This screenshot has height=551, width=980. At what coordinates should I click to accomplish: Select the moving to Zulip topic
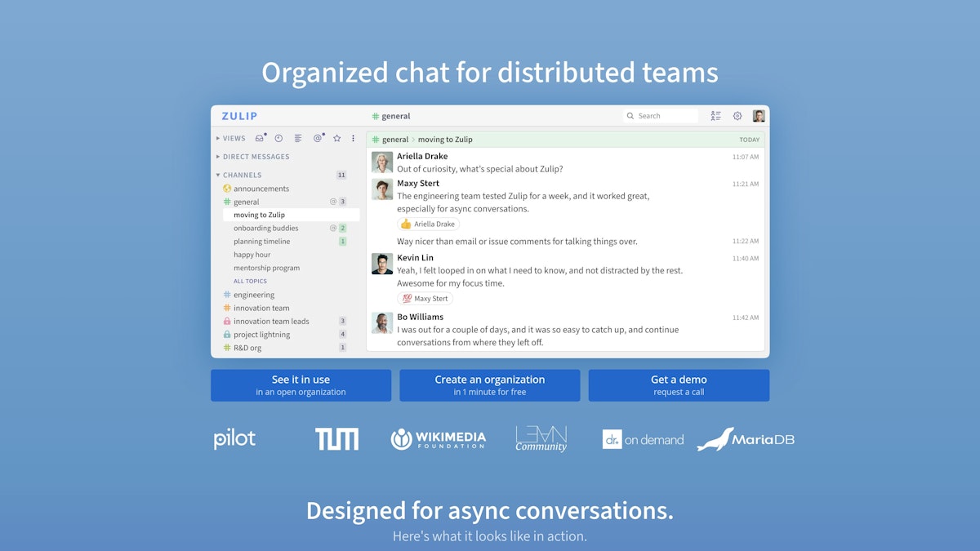click(291, 215)
